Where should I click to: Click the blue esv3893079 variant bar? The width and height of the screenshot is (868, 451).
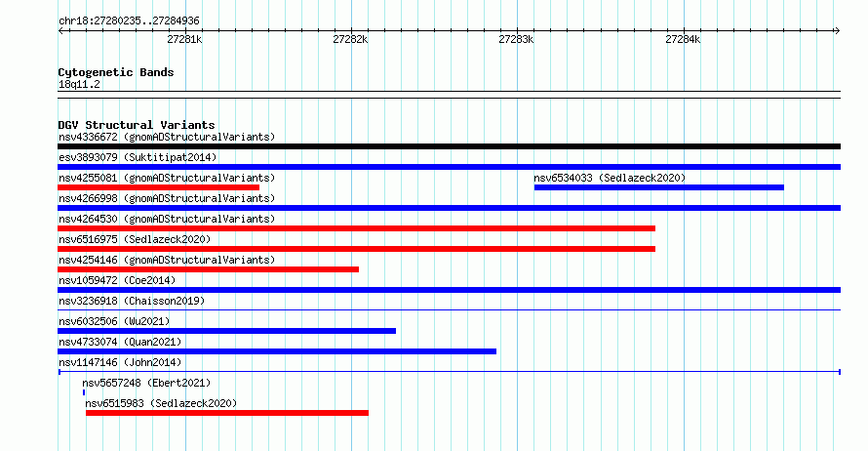[449, 167]
